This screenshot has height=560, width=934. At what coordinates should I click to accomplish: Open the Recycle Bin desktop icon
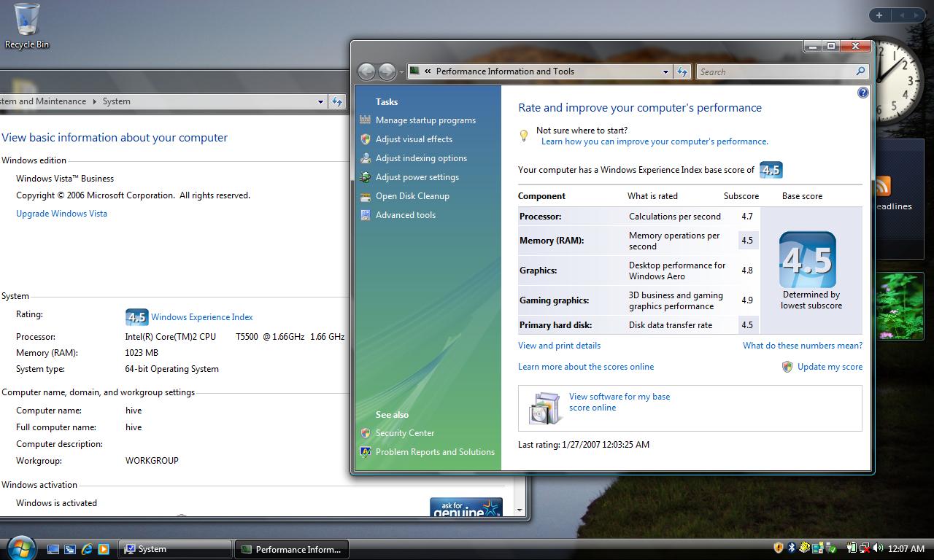coord(26,26)
